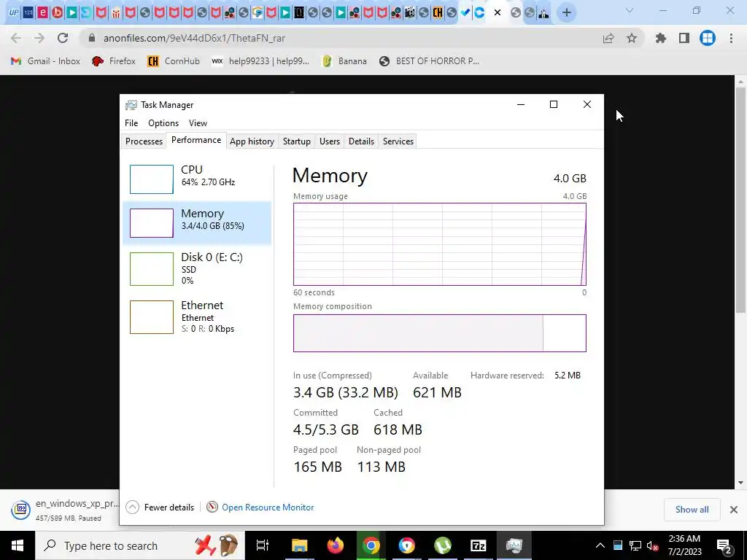Open the first 'UP' browser tab

click(13, 13)
